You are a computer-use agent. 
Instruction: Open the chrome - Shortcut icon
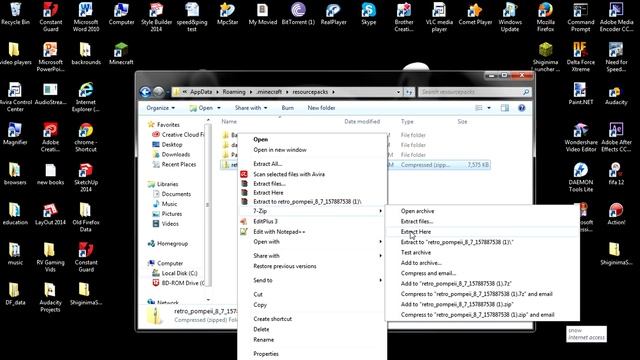click(x=86, y=138)
